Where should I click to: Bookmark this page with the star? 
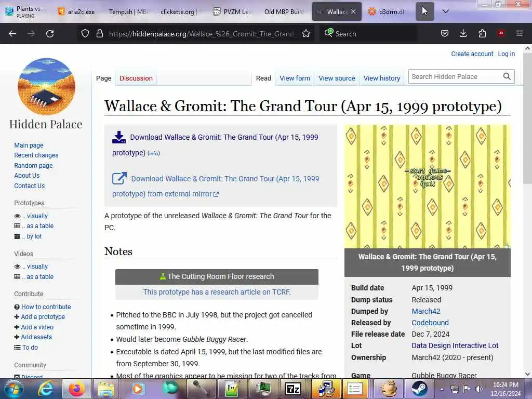tap(306, 34)
